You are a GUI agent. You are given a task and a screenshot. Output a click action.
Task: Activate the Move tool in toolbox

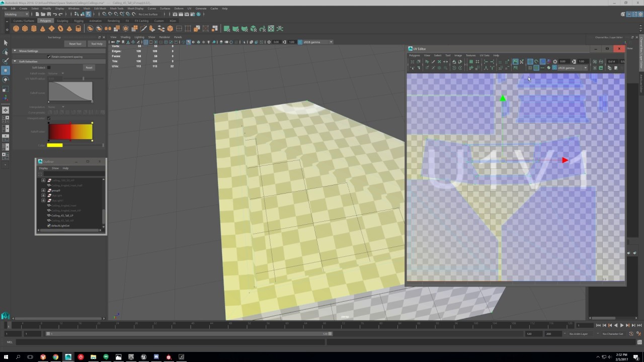pos(6,70)
